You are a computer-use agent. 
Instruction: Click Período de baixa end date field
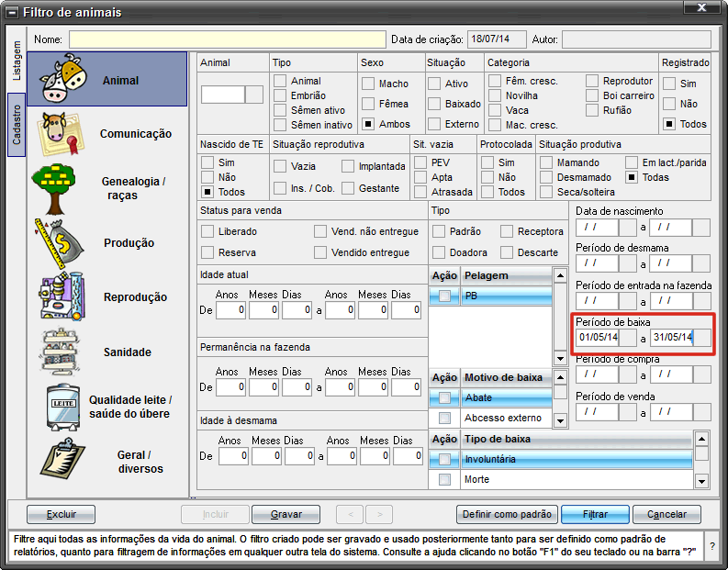pos(671,338)
